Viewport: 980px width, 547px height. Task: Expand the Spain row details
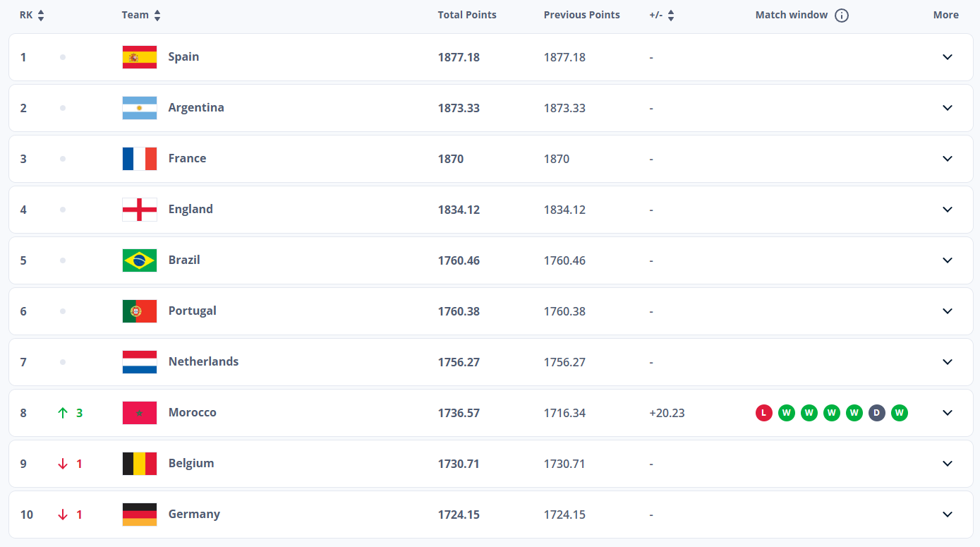tap(947, 57)
